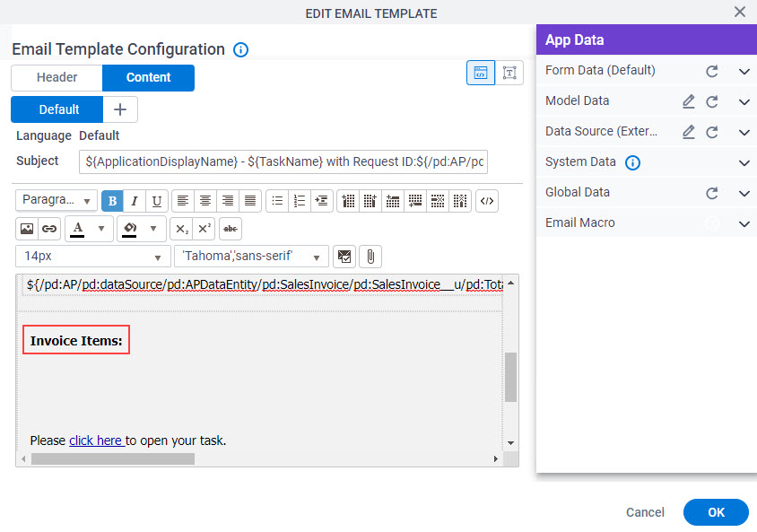Click the attachment paperclip icon
Screen dimensions: 757x532
[370, 257]
